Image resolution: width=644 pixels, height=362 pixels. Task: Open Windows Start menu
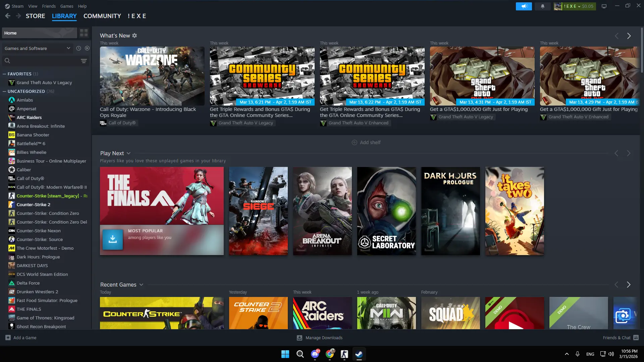point(285,354)
